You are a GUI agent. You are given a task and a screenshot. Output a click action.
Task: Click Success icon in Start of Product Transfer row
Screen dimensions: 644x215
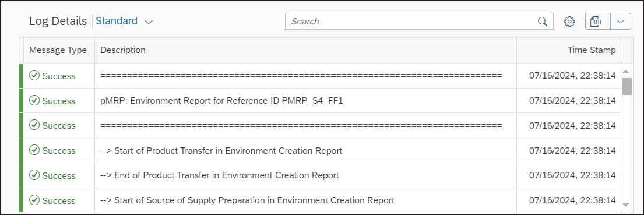click(x=34, y=150)
